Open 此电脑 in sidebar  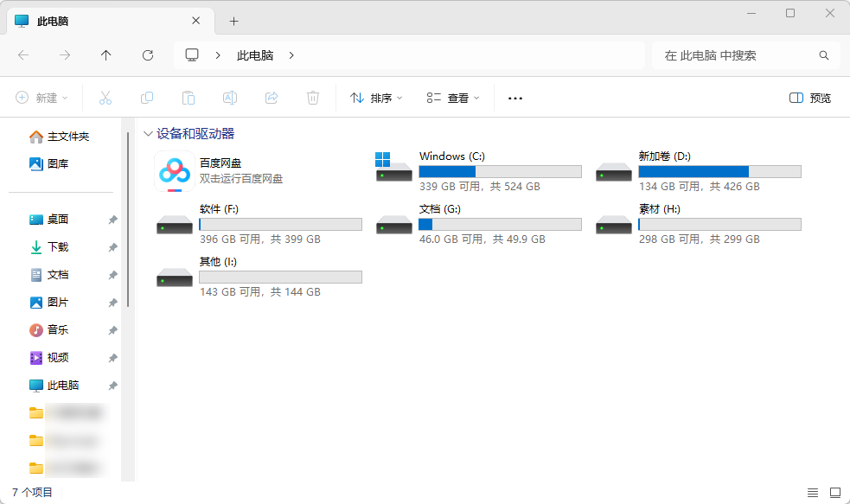[x=54, y=386]
